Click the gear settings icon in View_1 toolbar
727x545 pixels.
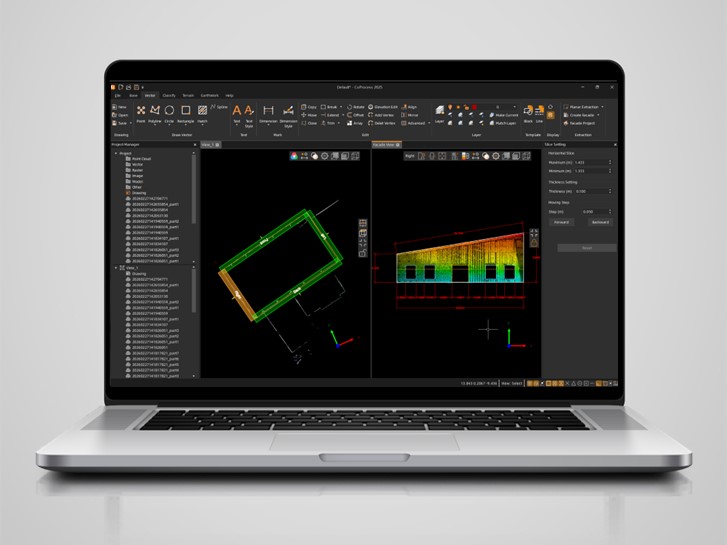(325, 156)
